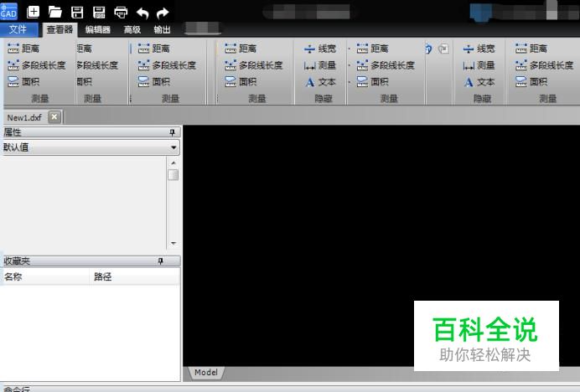Open the 输出 ribbon tab
Screen dimensions: 580x392
[x=162, y=29]
